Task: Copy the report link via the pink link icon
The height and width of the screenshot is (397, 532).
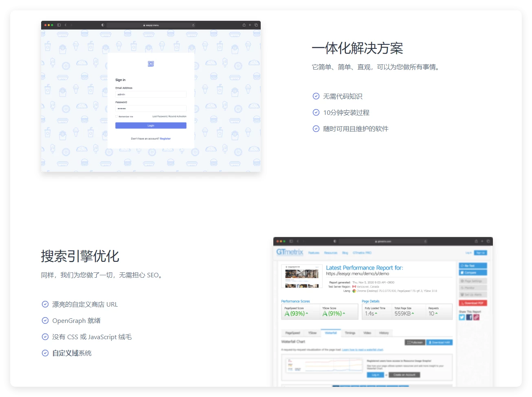Action: pyautogui.click(x=476, y=317)
